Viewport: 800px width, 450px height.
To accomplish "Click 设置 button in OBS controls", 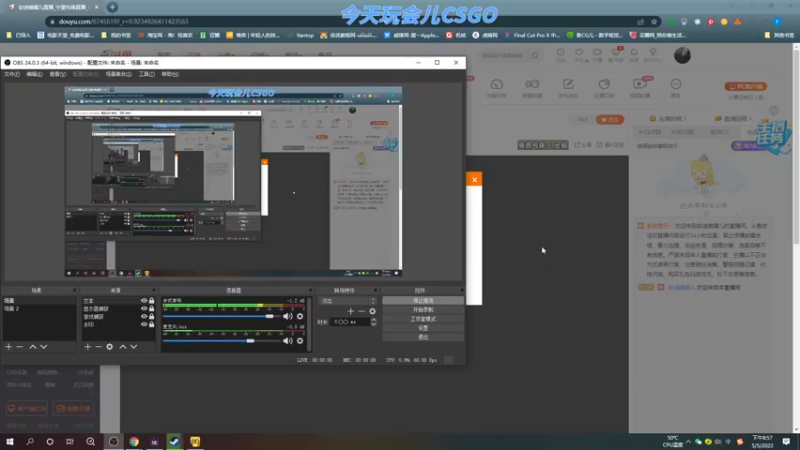I will click(x=423, y=328).
